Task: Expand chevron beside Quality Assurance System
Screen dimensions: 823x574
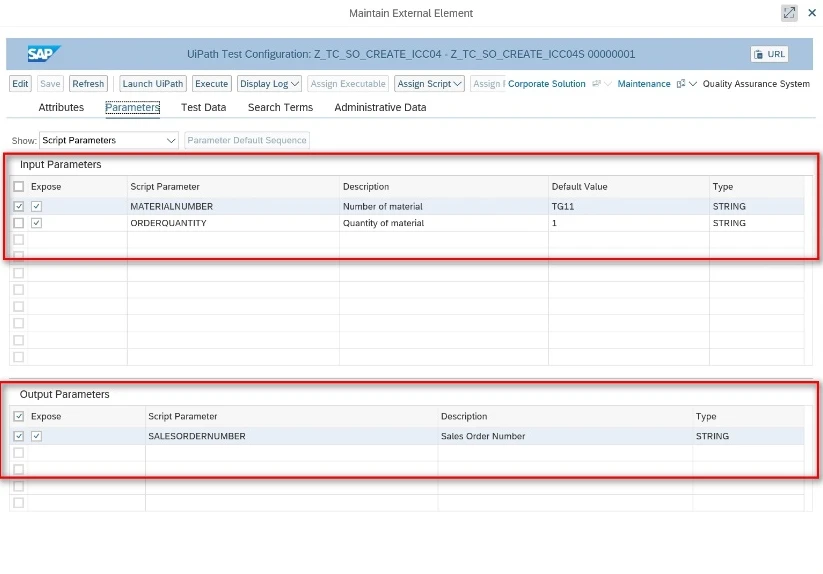Action: [693, 83]
